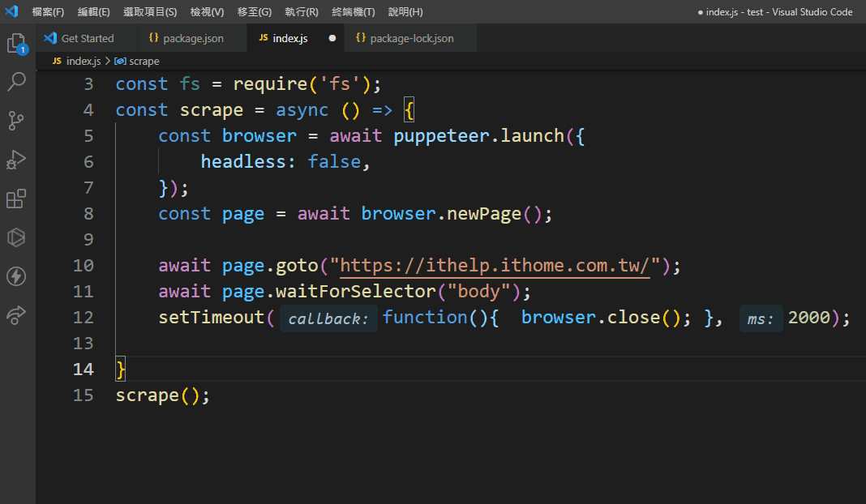
Task: Click the hexagon icon in activity bar
Action: click(16, 237)
